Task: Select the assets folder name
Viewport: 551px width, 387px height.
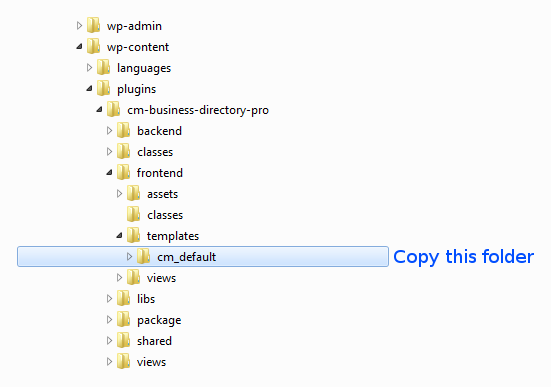Action: [162, 194]
